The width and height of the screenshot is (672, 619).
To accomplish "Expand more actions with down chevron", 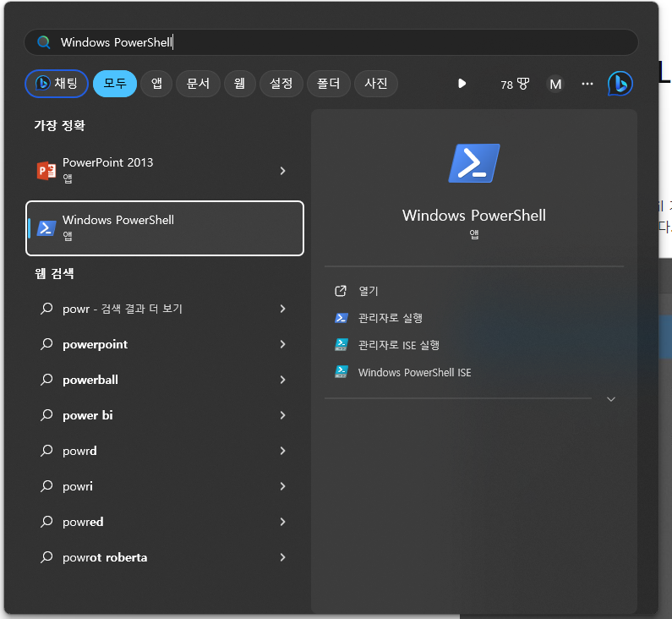I will [x=611, y=399].
